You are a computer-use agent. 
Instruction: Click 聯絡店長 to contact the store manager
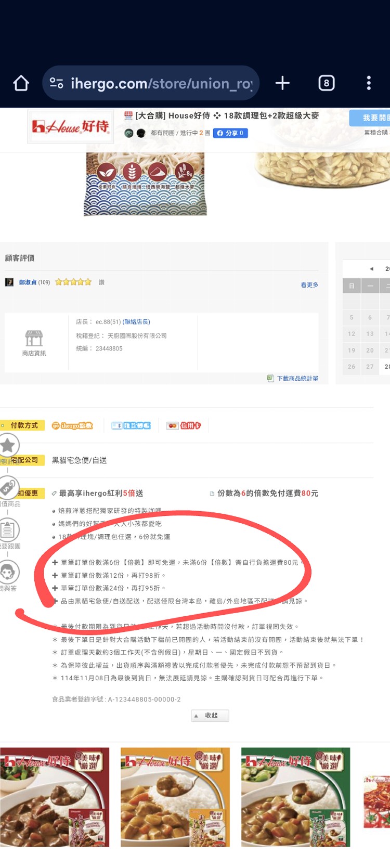(137, 322)
